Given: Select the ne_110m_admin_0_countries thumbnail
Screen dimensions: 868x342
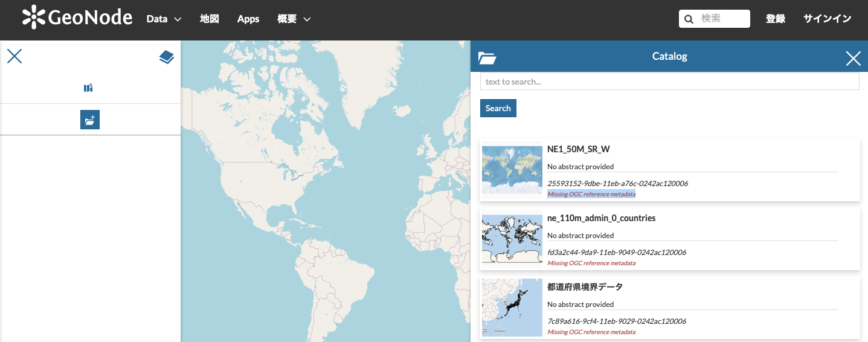Looking at the screenshot, I should 512,239.
